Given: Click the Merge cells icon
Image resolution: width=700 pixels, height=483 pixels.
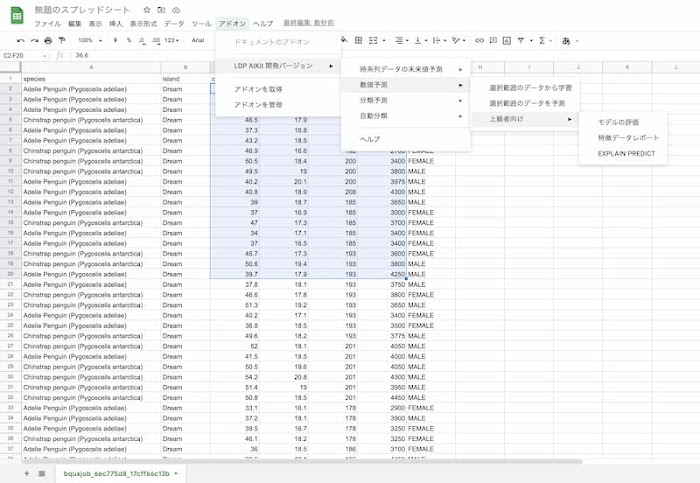Looking at the screenshot, I should click(373, 40).
